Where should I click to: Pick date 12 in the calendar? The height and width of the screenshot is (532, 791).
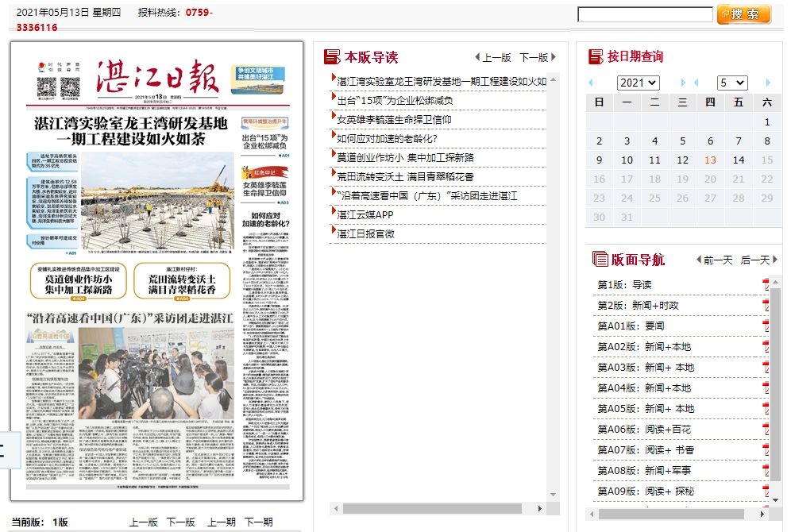pyautogui.click(x=682, y=160)
